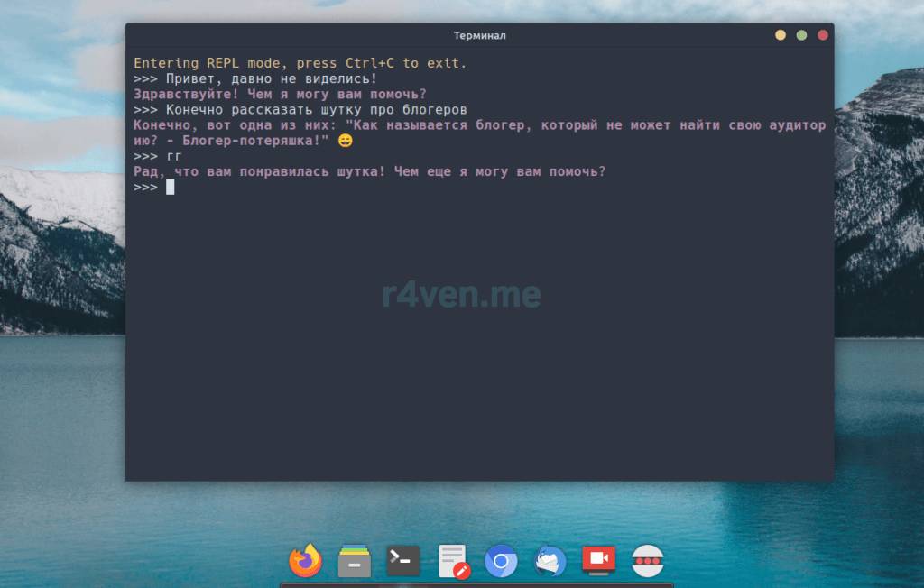Open the file manager dock icon
924x588 pixels.
click(x=354, y=561)
